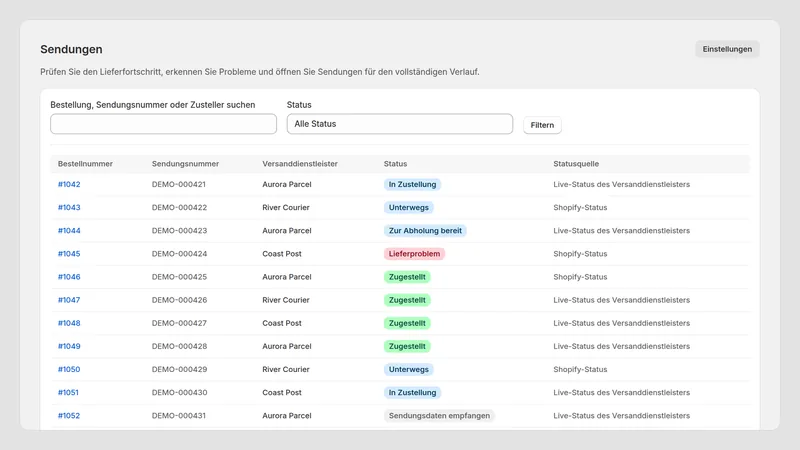The height and width of the screenshot is (450, 800).
Task: Open order #1045
Action: (x=69, y=254)
